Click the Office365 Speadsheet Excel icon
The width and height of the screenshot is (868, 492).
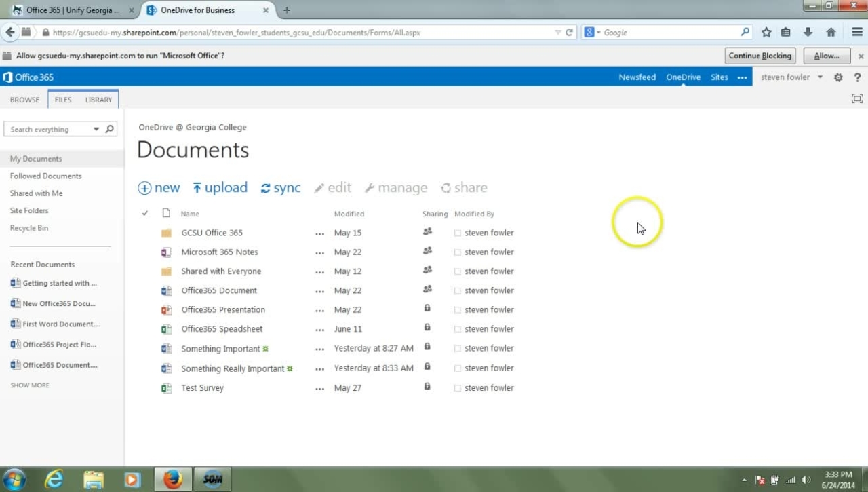[166, 329]
